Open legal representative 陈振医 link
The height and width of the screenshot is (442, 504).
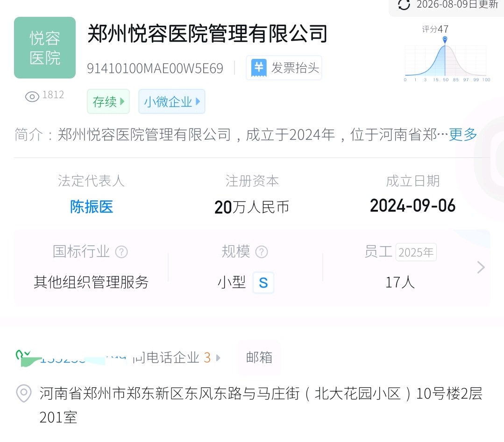pos(92,207)
